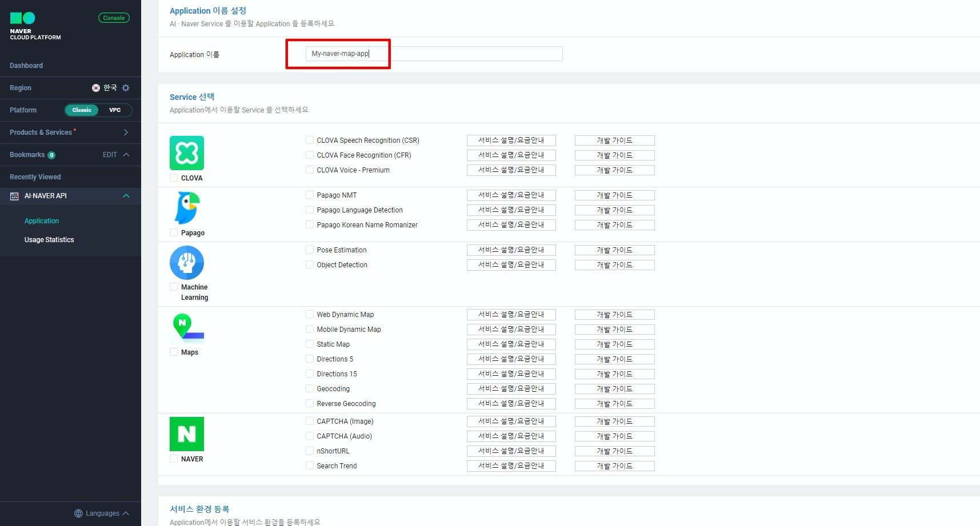The width and height of the screenshot is (980, 526).
Task: Click the CLOVA service logo
Action: click(x=187, y=153)
